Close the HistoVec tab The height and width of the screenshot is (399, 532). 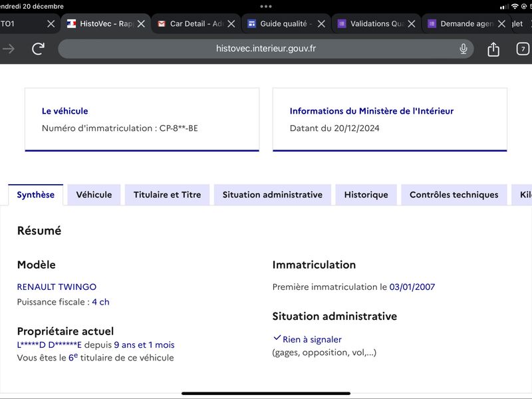141,24
